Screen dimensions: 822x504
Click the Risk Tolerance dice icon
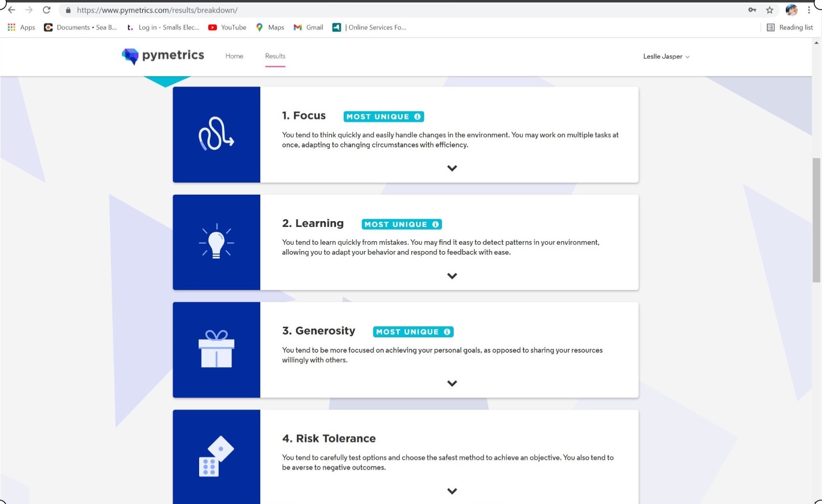[216, 456]
